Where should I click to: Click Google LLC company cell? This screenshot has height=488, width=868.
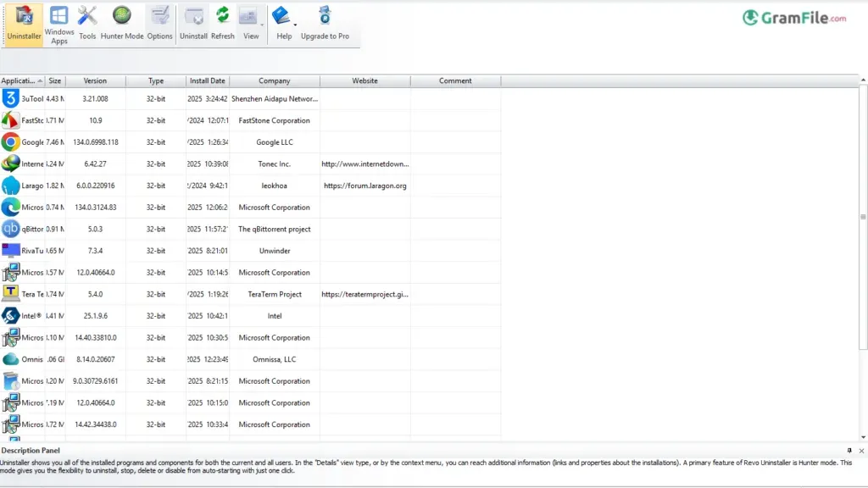pos(275,141)
